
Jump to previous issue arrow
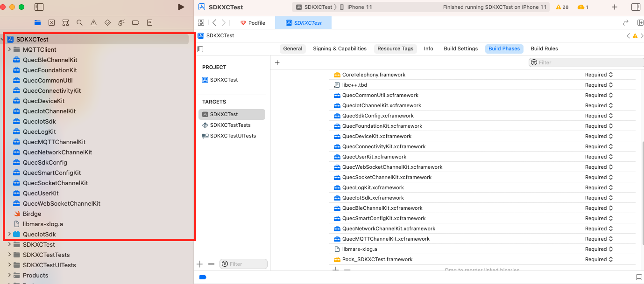click(x=629, y=35)
